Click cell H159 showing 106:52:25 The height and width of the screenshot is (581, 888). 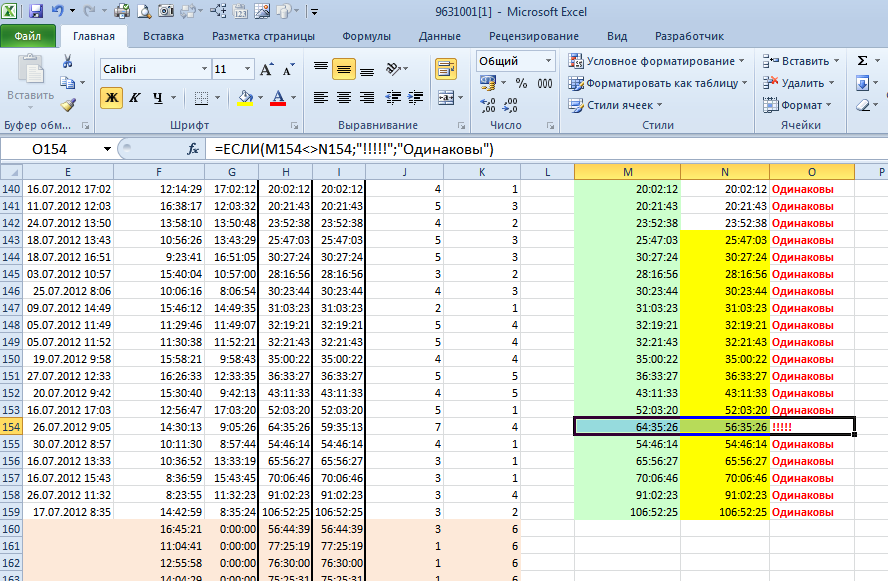click(x=285, y=512)
